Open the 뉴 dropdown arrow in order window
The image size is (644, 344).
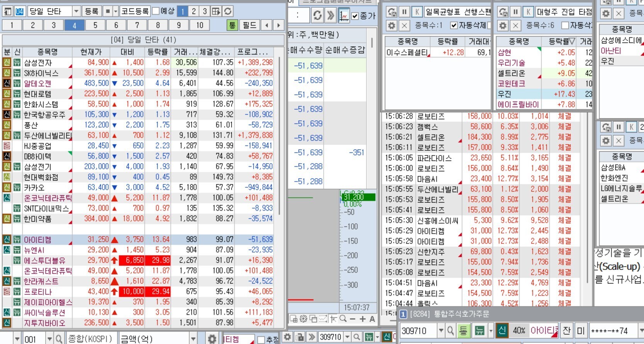490,331
